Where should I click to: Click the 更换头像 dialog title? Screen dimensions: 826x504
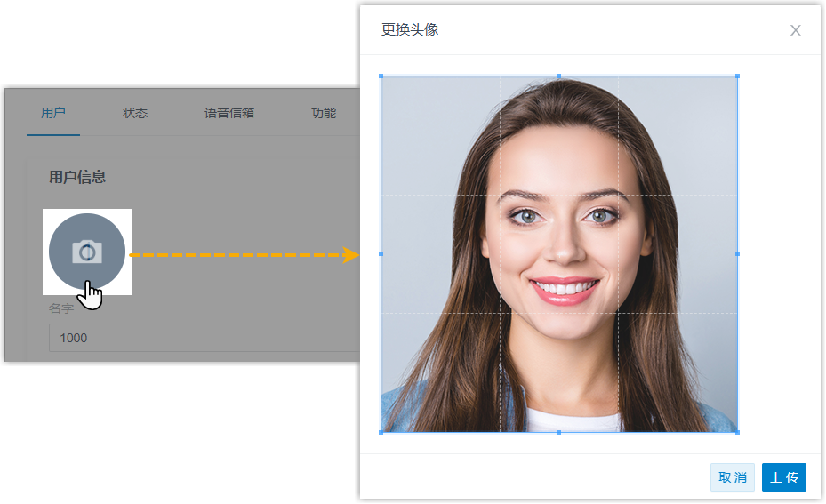pos(410,30)
